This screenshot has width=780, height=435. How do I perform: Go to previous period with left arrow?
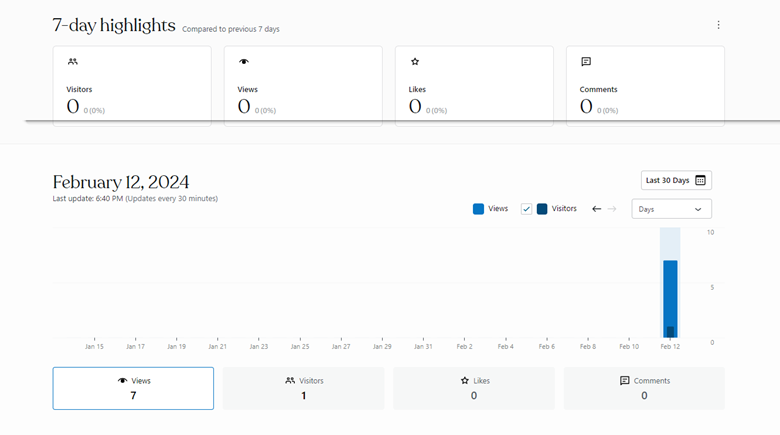(596, 209)
